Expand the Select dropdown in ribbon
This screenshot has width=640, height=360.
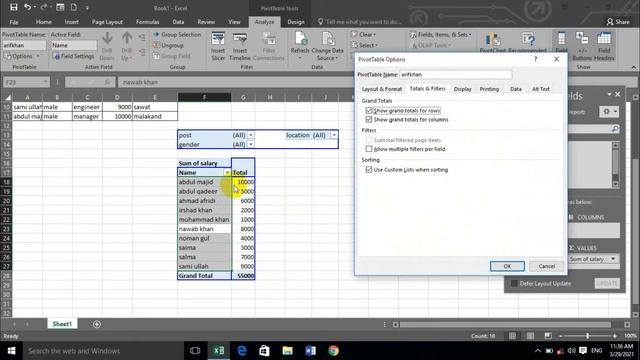point(364,45)
